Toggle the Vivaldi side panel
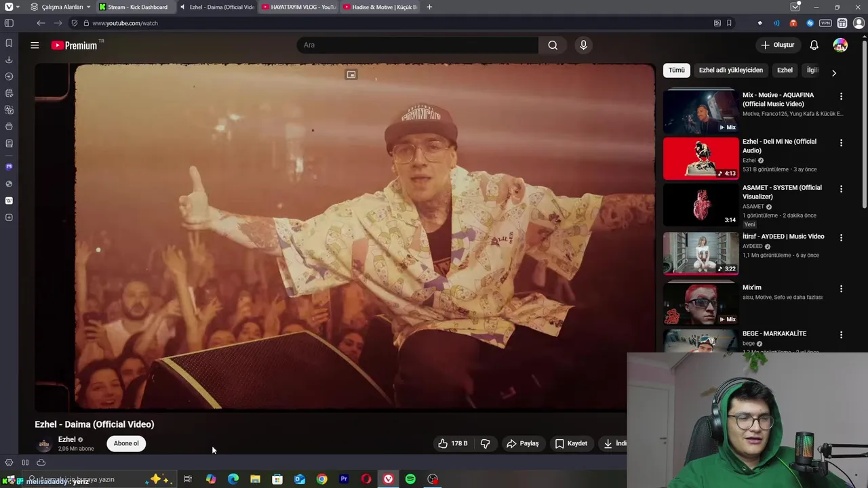This screenshot has height=488, width=868. [x=9, y=23]
